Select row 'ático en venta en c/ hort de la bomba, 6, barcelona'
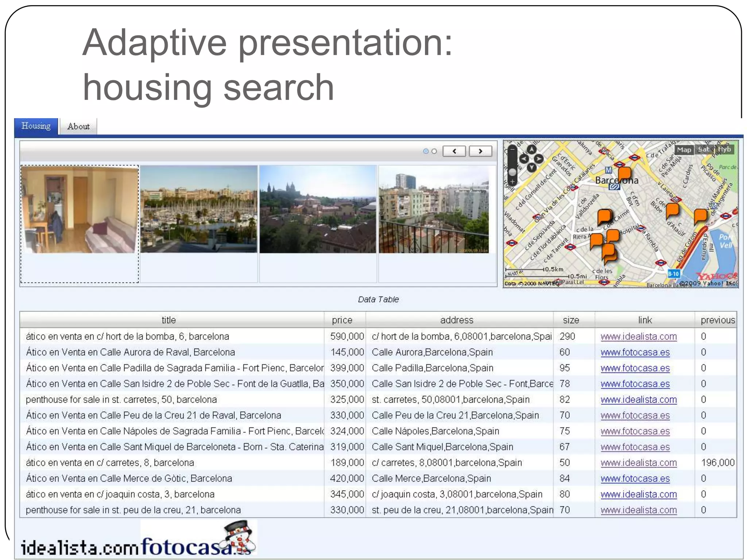This screenshot has height=560, width=747. pyautogui.click(x=378, y=336)
